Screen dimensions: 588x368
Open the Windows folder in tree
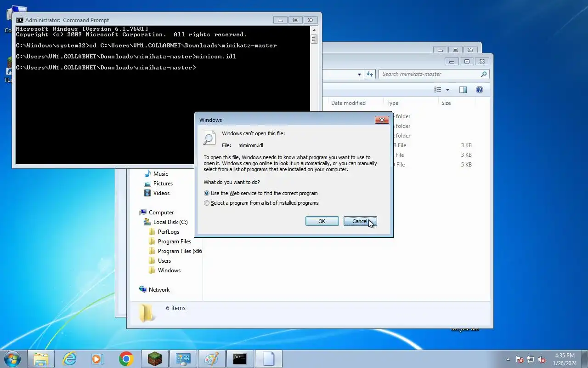click(169, 270)
